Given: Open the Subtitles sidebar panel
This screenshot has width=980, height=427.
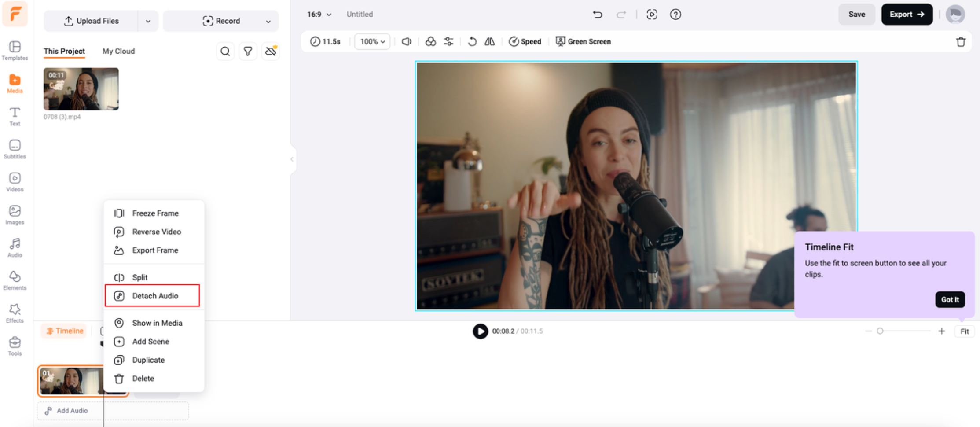Looking at the screenshot, I should [15, 149].
